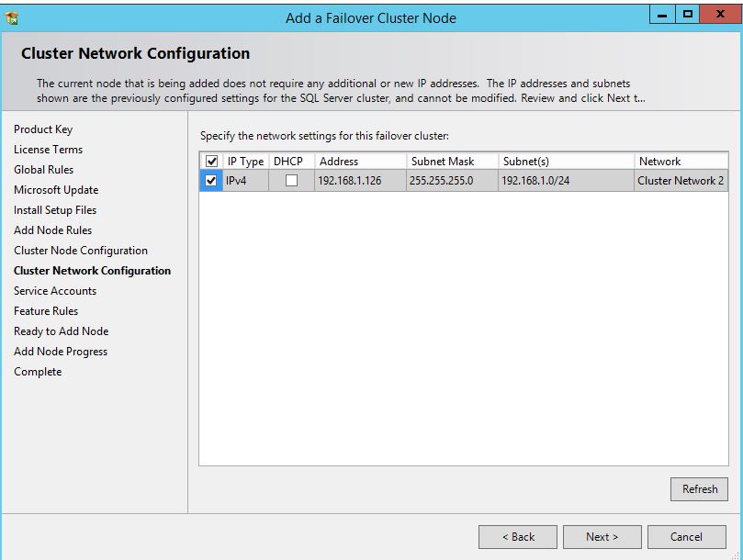Select Cluster Node Configuration step
The width and height of the screenshot is (743, 560).
[81, 251]
